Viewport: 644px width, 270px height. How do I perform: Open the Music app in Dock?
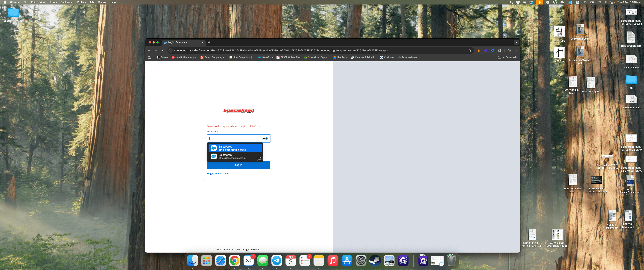tap(333, 261)
